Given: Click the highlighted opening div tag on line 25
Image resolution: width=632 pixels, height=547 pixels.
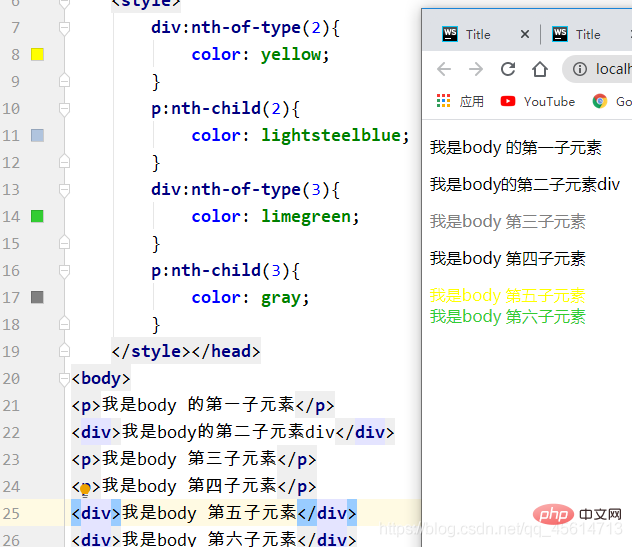Looking at the screenshot, I should coord(96,513).
